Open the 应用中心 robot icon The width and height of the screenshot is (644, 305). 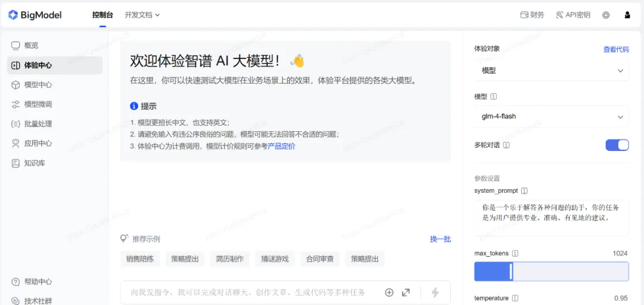[16, 143]
